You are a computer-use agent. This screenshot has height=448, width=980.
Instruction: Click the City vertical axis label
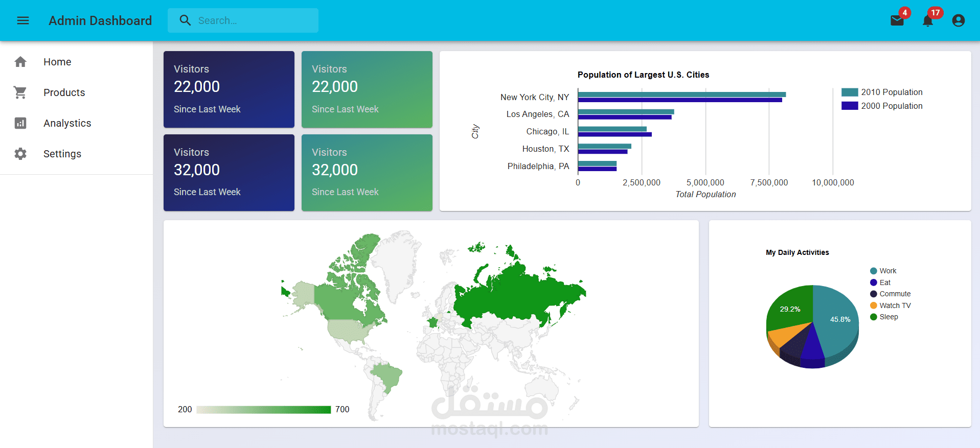click(475, 131)
